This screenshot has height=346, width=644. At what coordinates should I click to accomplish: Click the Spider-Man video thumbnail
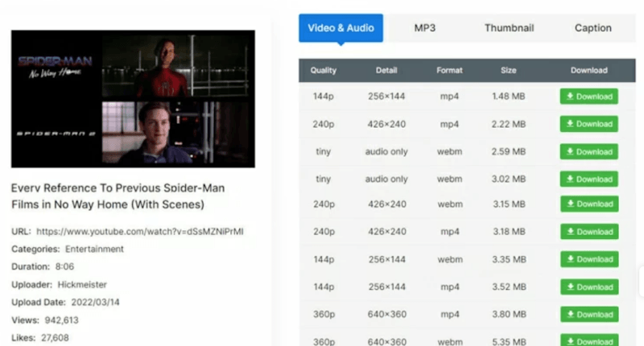click(x=133, y=98)
